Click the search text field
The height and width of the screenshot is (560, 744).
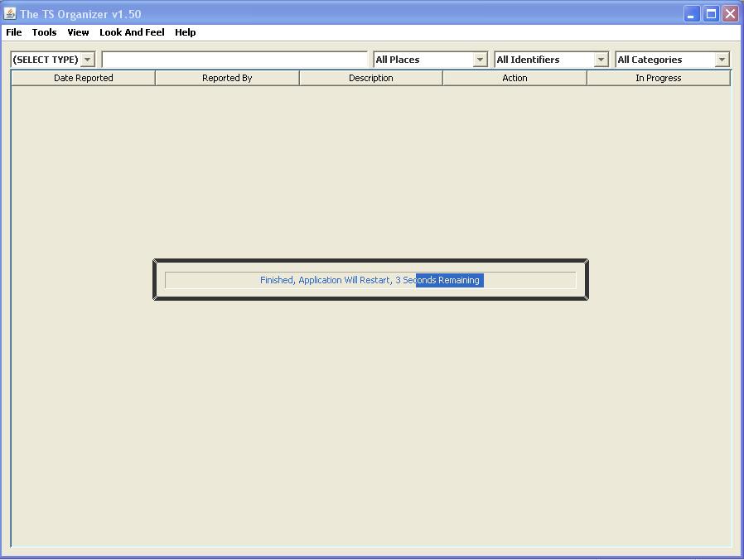click(234, 60)
